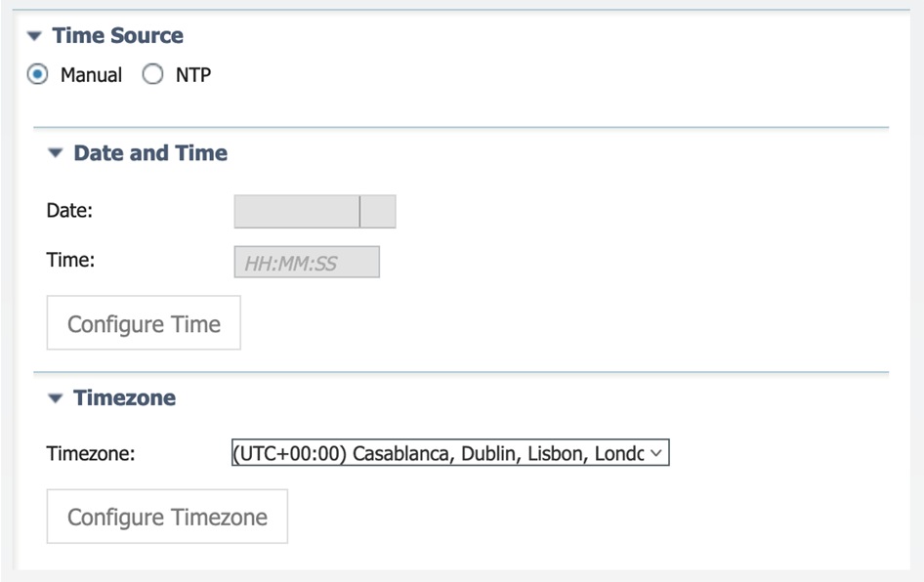Collapse the Time Source section triangle
This screenshot has width=924, height=582.
35,36
